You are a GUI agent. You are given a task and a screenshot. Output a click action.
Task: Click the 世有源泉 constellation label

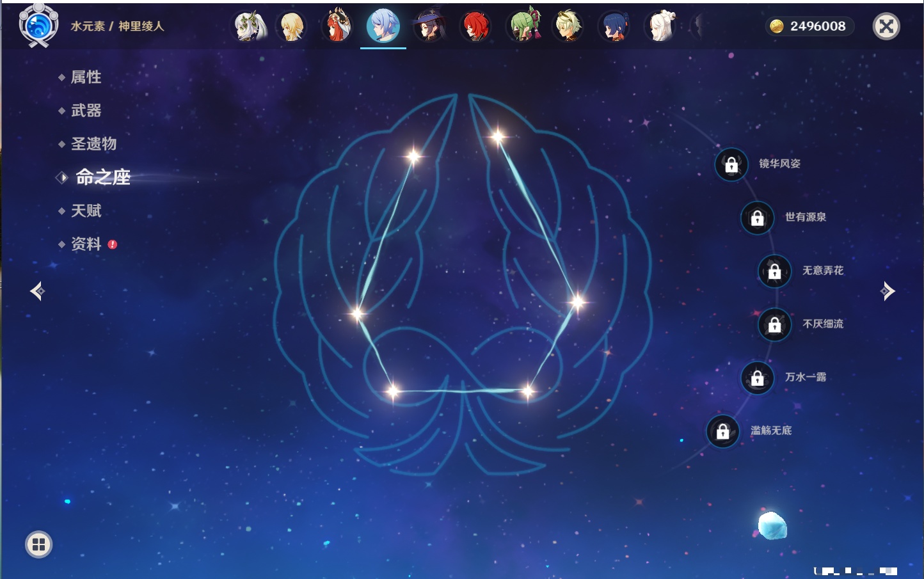(x=806, y=217)
